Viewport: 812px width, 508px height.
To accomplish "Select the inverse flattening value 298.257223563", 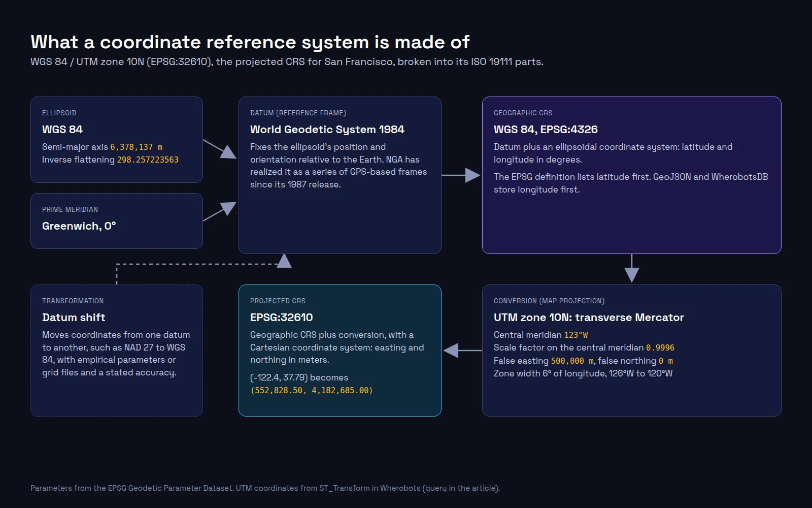I will (148, 160).
